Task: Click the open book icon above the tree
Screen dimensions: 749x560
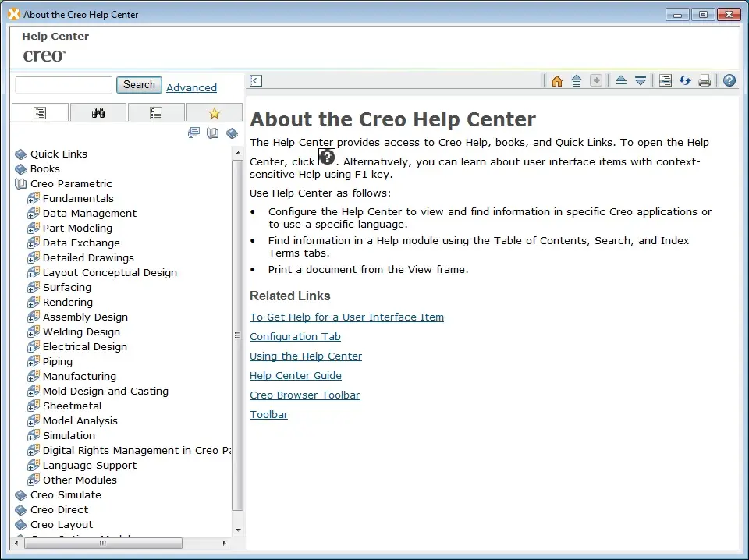Action: [212, 133]
